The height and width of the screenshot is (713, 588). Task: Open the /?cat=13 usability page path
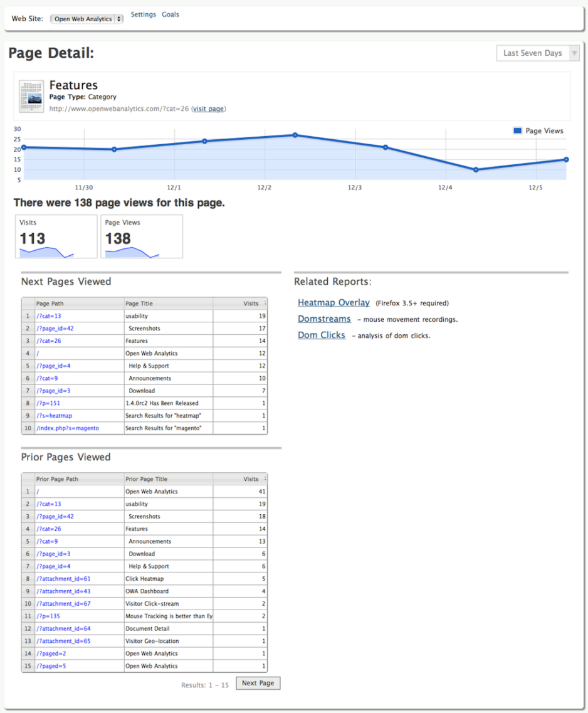(48, 315)
